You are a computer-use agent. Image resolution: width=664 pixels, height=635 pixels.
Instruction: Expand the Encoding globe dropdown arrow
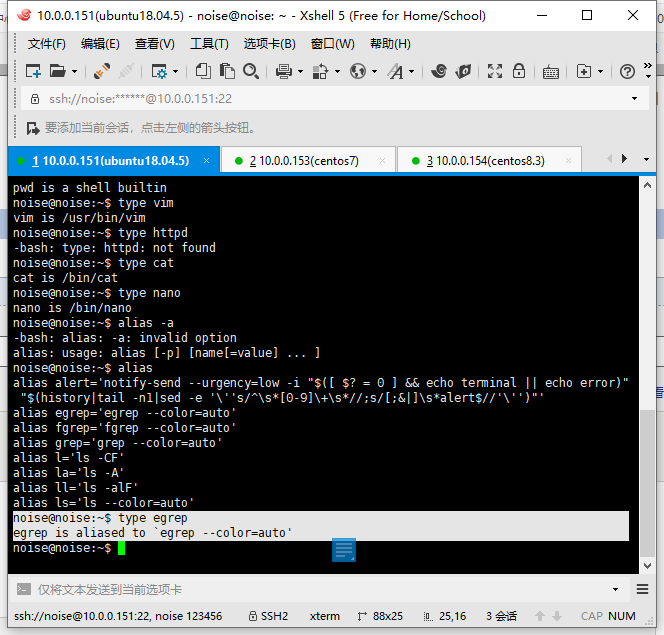tap(374, 72)
